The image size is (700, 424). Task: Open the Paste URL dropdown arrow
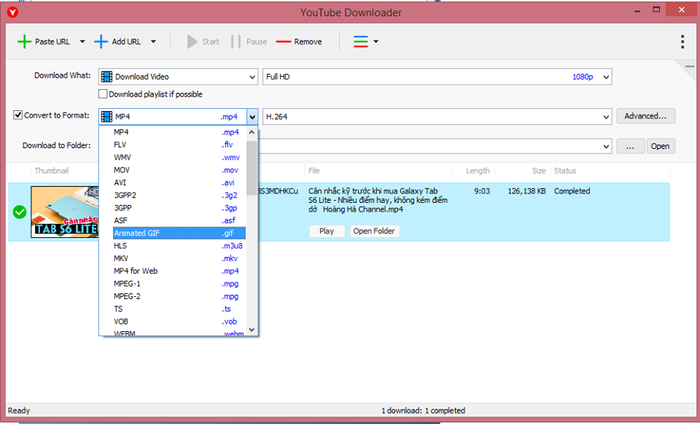pos(82,42)
